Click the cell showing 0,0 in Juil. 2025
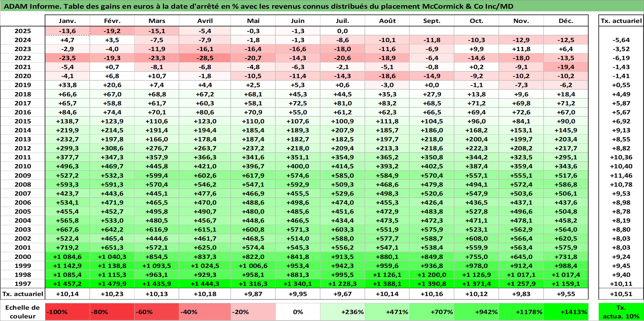This screenshot has height=321, width=644. 342,31
